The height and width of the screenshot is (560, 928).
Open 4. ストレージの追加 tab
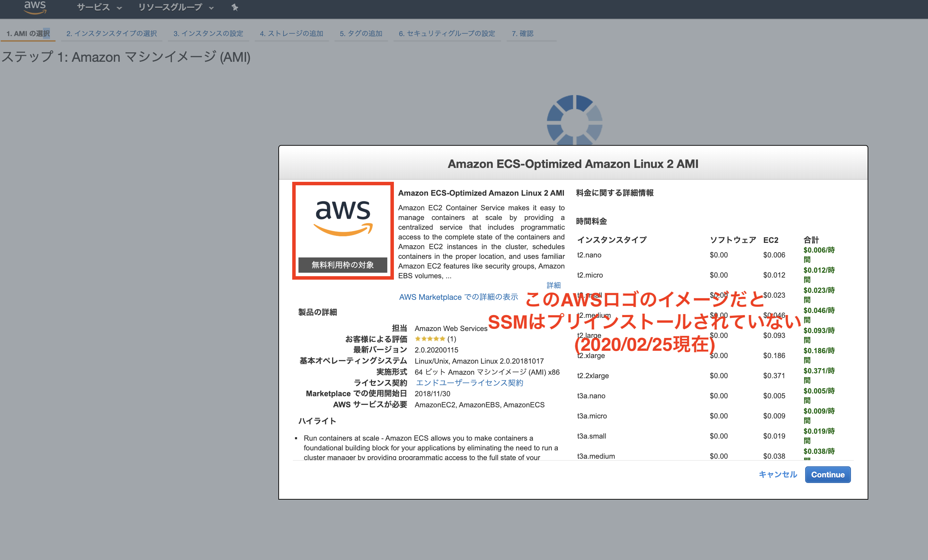pos(292,34)
